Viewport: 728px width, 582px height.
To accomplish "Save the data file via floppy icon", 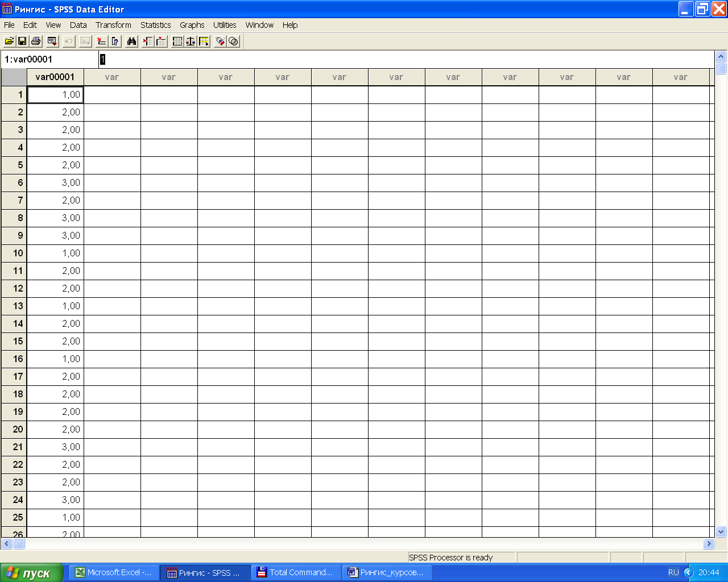I will tap(22, 41).
